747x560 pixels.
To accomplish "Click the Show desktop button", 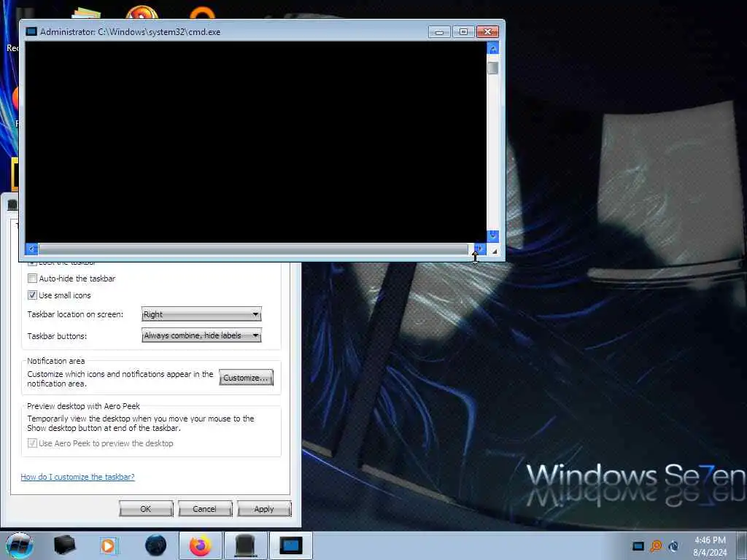I will pyautogui.click(x=741, y=545).
